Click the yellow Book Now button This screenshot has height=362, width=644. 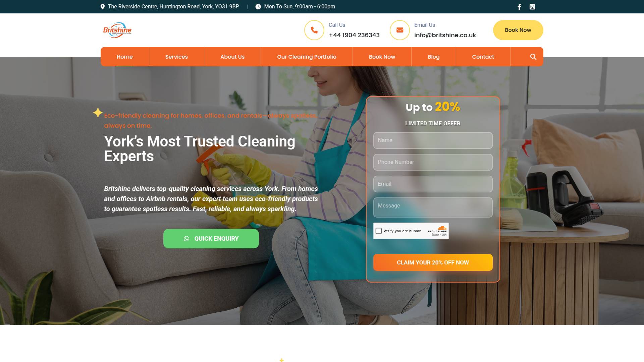(x=518, y=30)
